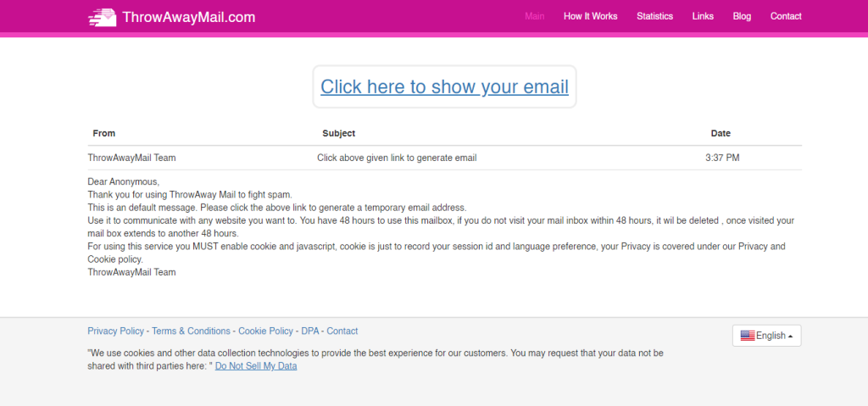This screenshot has height=406, width=868.
Task: Select the email subject about generating email
Action: click(397, 158)
